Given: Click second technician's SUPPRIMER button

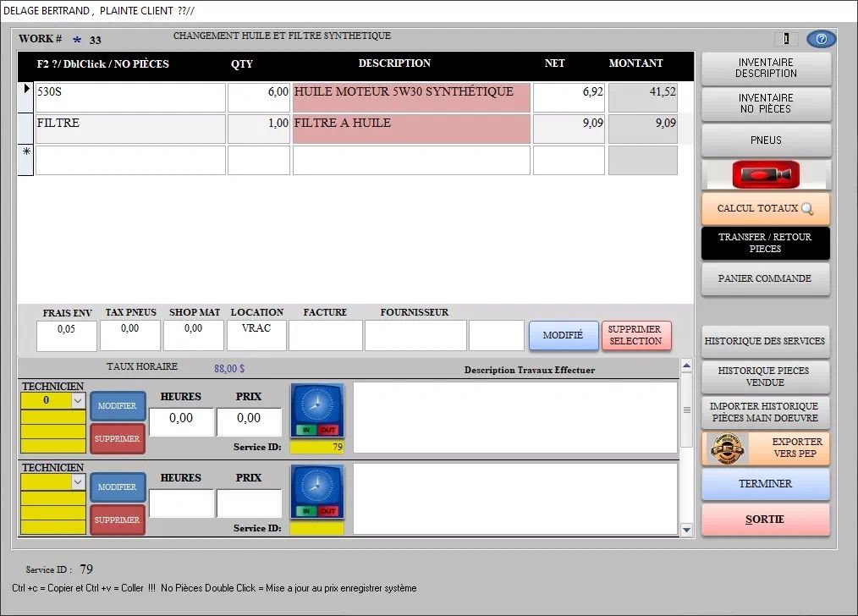Looking at the screenshot, I should [x=117, y=520].
